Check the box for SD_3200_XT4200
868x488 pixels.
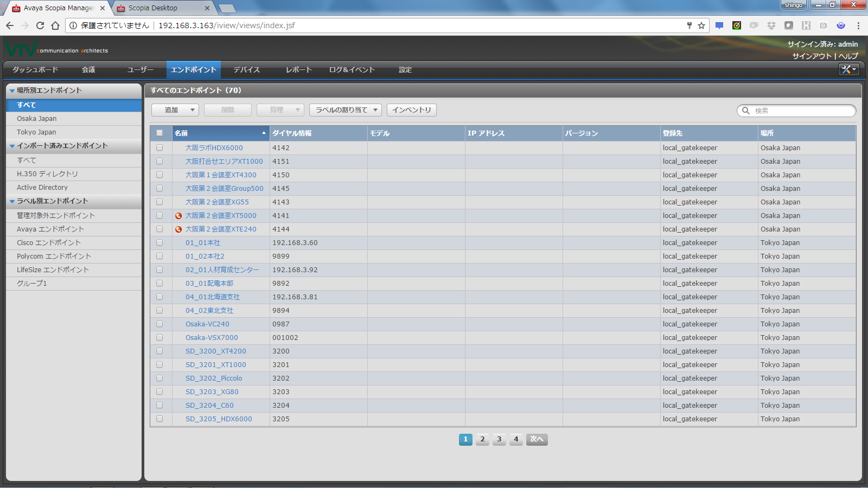point(159,351)
